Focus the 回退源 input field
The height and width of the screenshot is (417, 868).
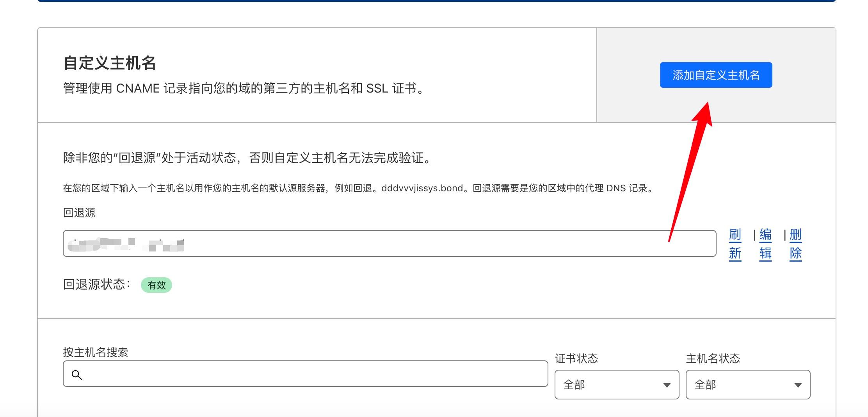click(x=390, y=244)
